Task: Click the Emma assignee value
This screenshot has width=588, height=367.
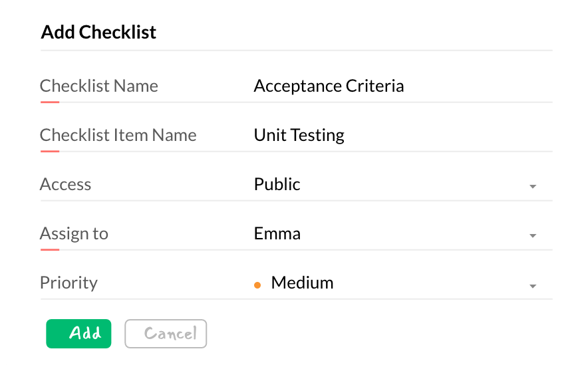Action: tap(277, 233)
